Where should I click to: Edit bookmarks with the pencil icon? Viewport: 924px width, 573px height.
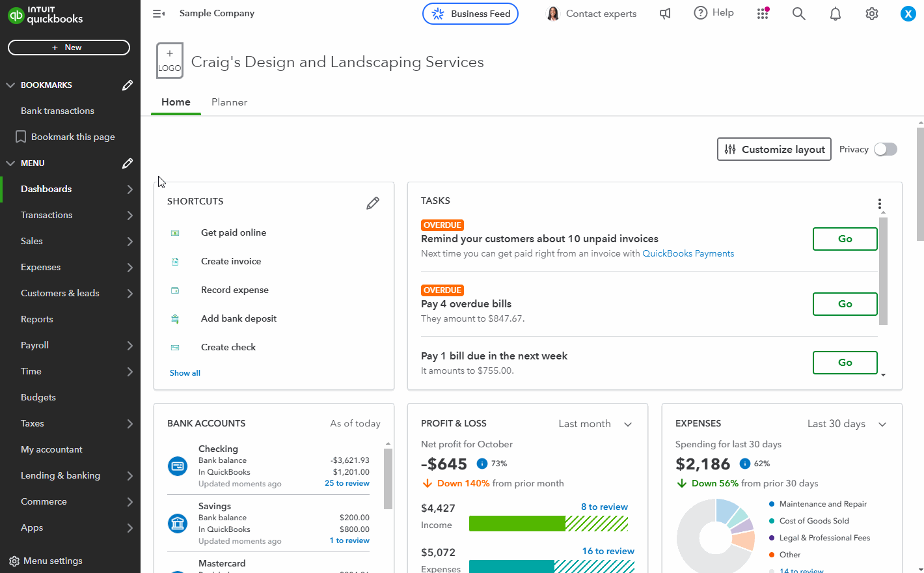128,85
